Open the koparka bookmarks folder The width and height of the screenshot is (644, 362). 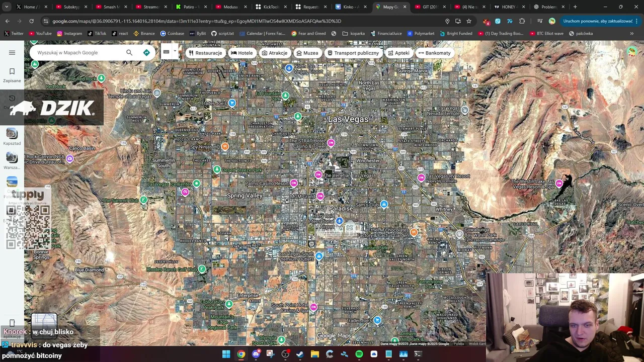click(x=354, y=34)
